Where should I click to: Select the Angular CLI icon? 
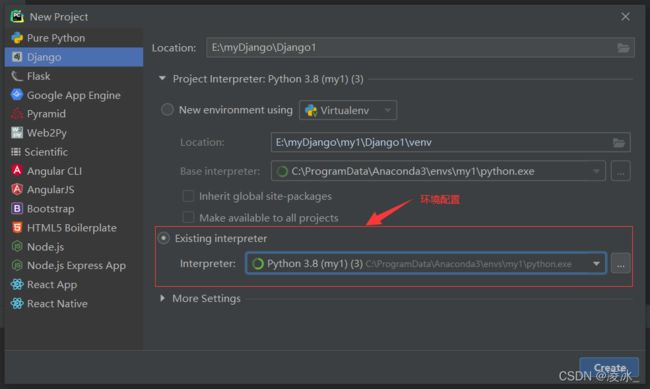tap(17, 170)
